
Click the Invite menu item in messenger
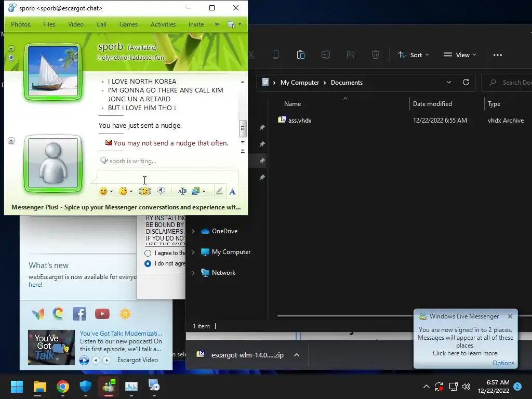point(196,24)
